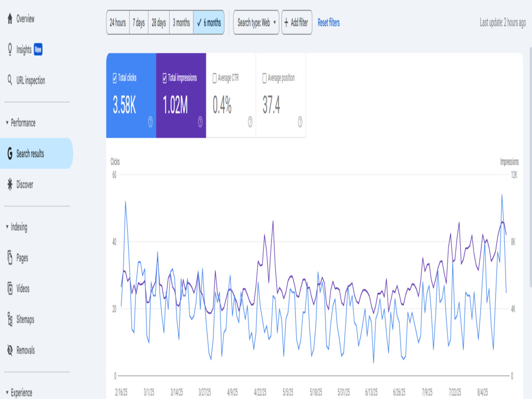The image size is (532, 399).
Task: Click the Discover asterisk icon
Action: (10, 184)
